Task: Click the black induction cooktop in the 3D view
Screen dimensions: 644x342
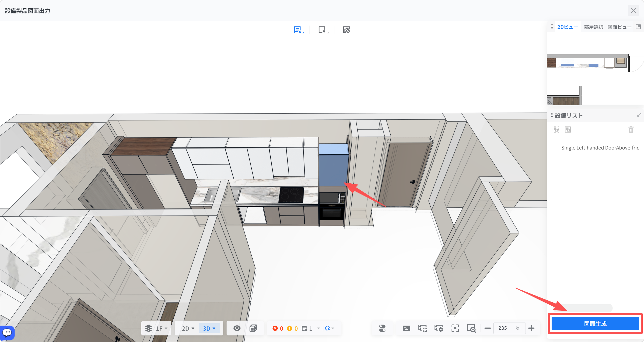Action: point(291,195)
